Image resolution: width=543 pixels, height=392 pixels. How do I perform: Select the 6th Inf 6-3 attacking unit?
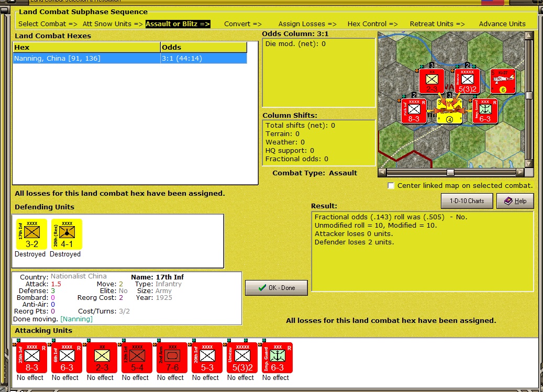point(67,357)
